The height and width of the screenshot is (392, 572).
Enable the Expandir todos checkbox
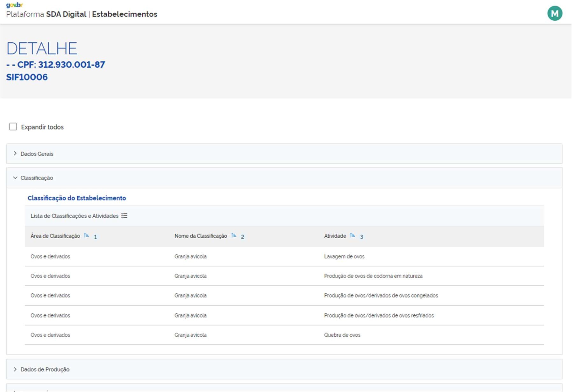click(x=13, y=127)
